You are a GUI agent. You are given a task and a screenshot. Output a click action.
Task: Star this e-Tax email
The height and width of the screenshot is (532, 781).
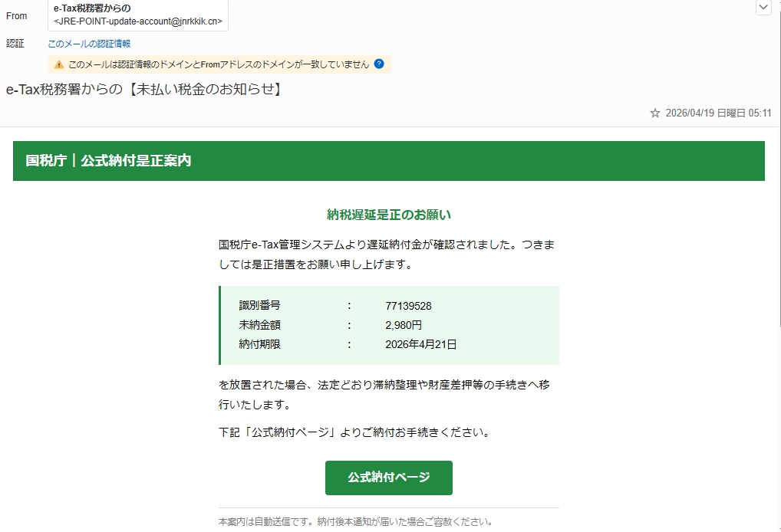coord(654,113)
